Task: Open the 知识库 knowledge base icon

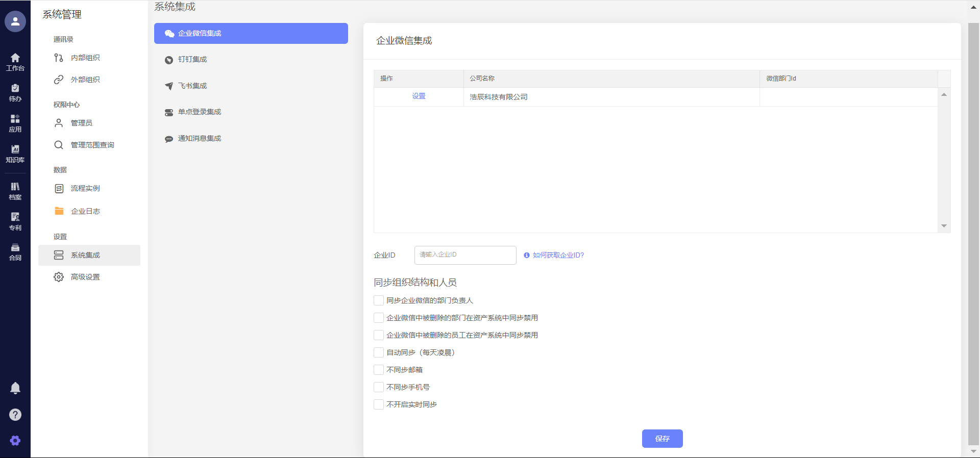Action: point(15,153)
